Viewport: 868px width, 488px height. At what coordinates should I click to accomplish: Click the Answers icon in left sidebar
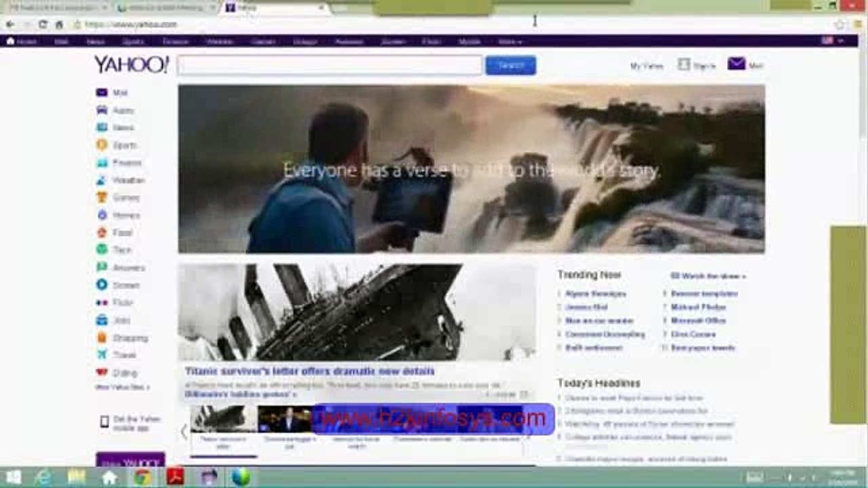(102, 268)
